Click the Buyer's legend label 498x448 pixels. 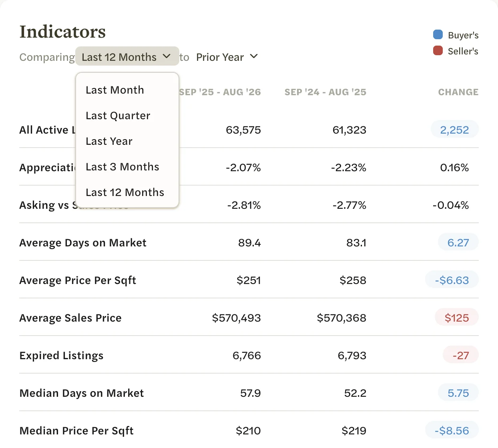click(463, 35)
